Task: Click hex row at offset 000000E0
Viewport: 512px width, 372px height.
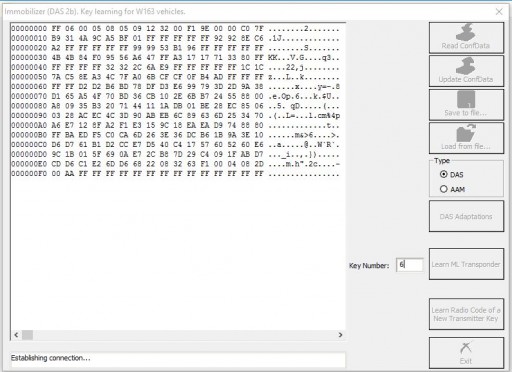Action: coord(175,164)
